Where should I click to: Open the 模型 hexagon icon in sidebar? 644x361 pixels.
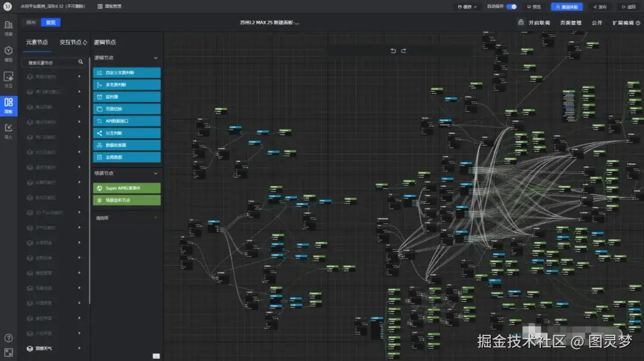(x=8, y=54)
